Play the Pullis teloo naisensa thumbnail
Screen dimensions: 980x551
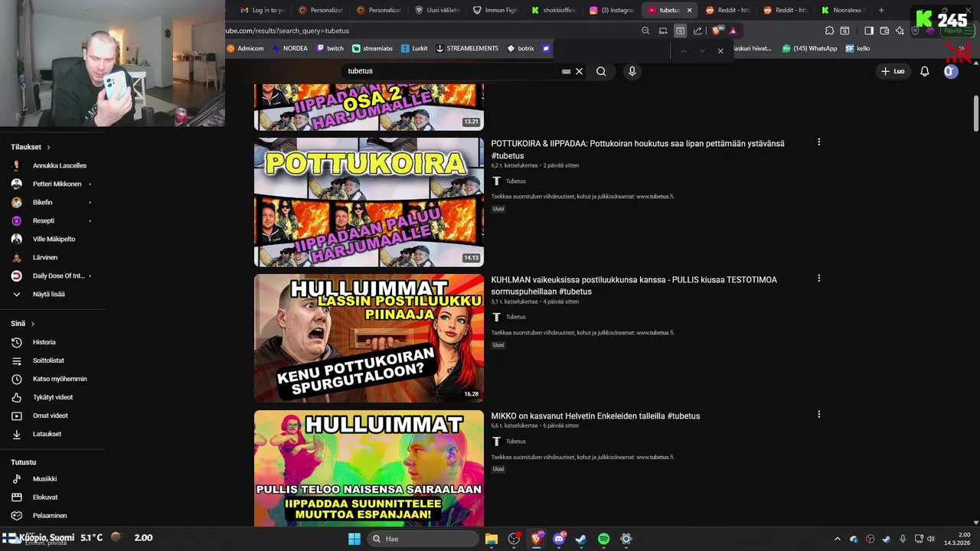click(369, 468)
